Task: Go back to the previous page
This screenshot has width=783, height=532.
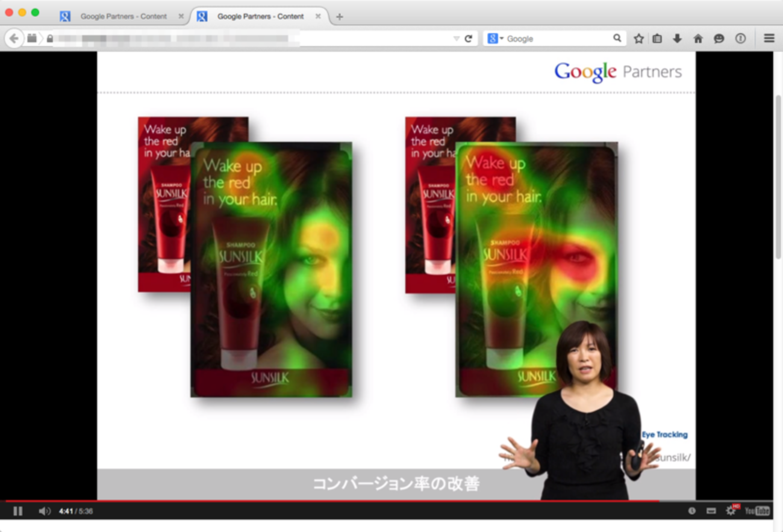Action: (14, 39)
